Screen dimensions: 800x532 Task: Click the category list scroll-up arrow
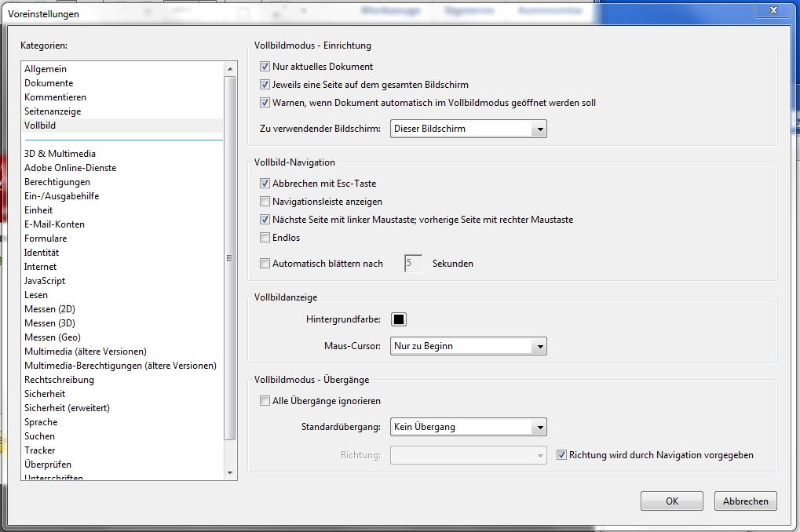click(230, 69)
